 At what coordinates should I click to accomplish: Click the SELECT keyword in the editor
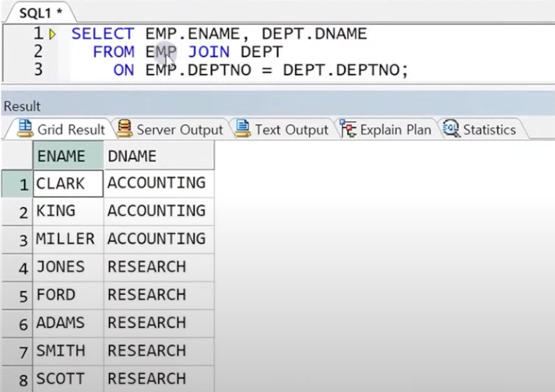point(103,34)
